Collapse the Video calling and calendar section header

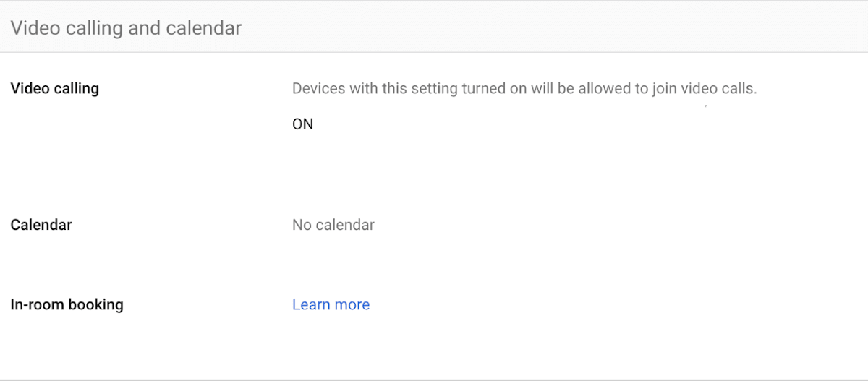coord(126,28)
